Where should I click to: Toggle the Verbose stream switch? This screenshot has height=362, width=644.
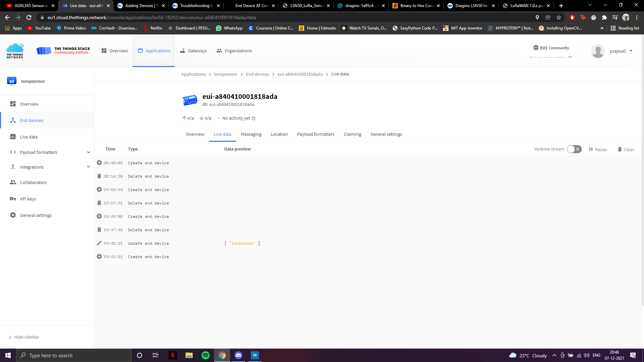click(574, 149)
